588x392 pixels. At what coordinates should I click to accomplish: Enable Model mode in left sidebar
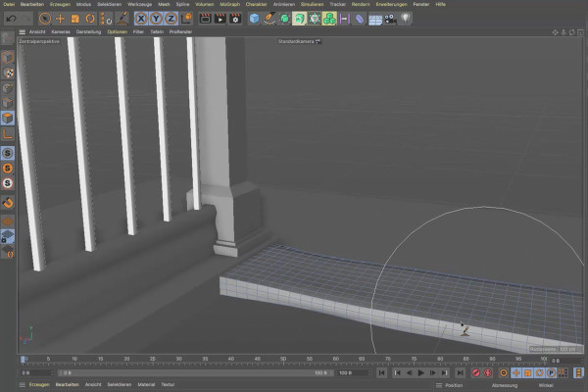coord(8,57)
